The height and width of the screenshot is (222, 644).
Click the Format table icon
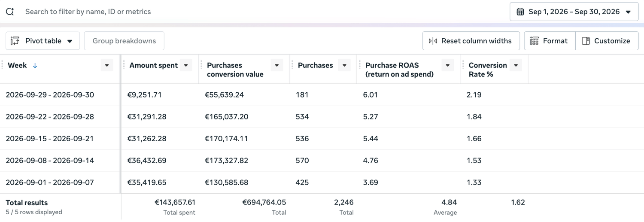pyautogui.click(x=535, y=41)
